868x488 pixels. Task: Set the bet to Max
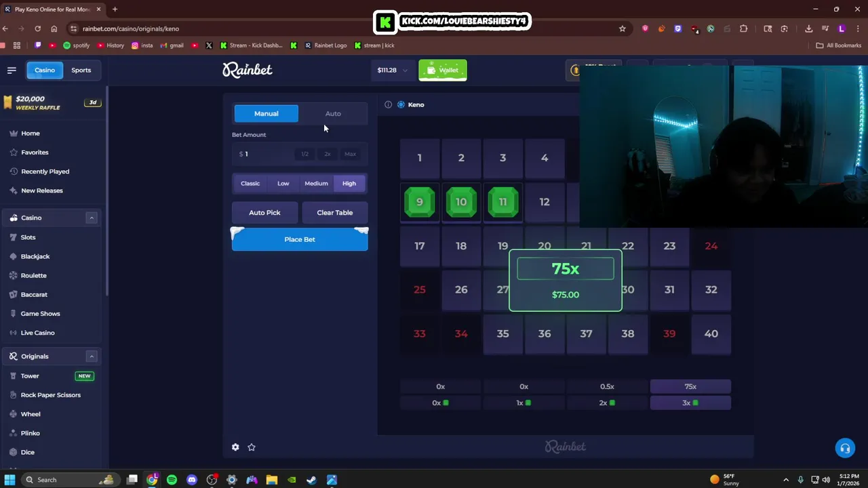[350, 154]
